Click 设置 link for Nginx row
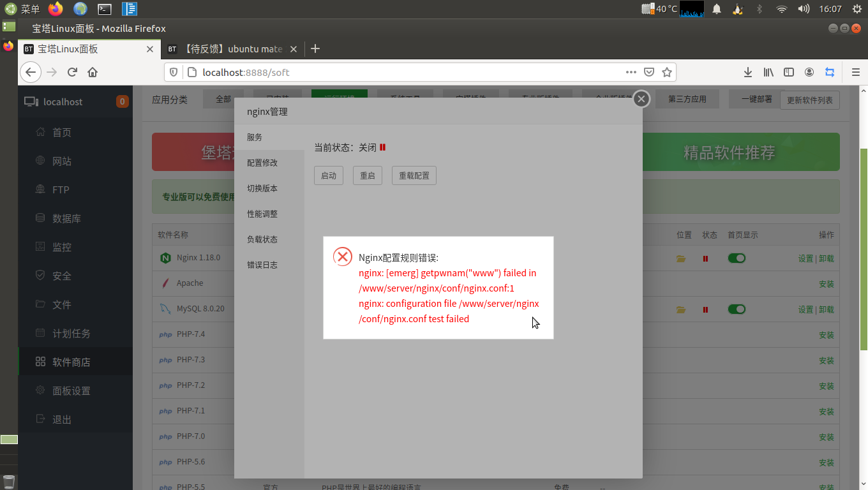This screenshot has height=490, width=868. click(805, 258)
